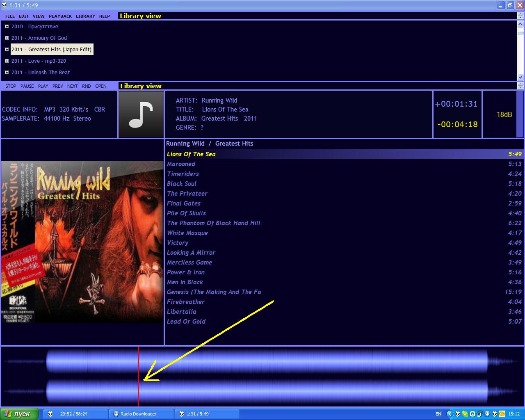Click the Windows Start button
Viewport: 525px width, 420px height.
click(19, 414)
